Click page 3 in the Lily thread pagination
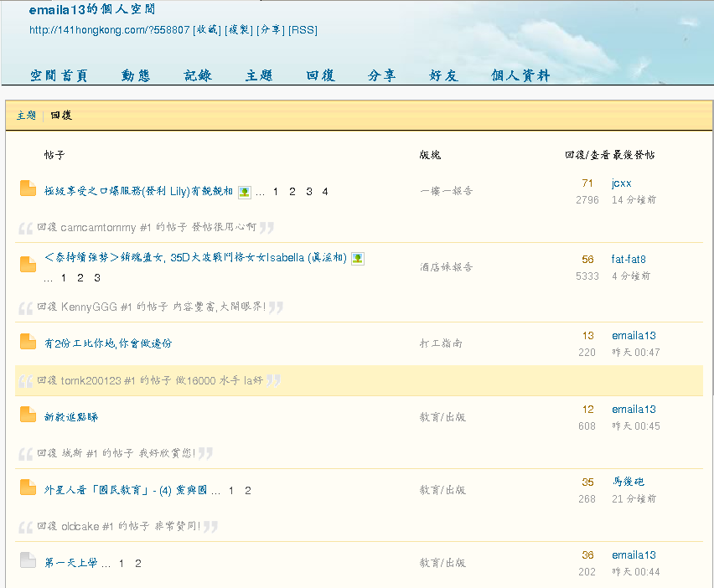 [308, 192]
